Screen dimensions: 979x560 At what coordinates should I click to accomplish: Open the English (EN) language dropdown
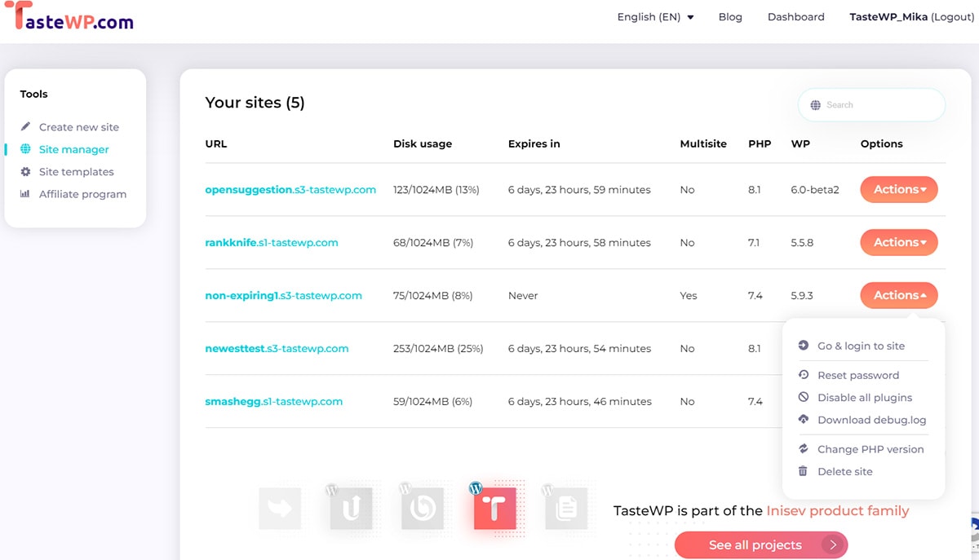tap(655, 16)
